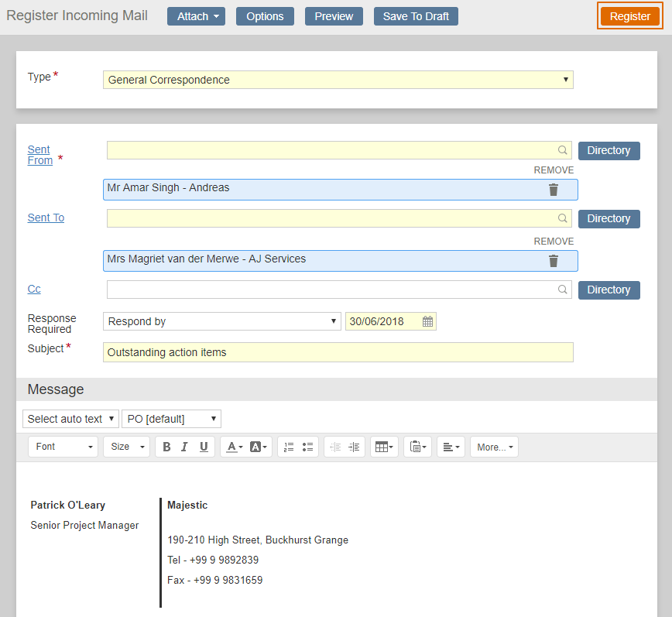Expand the Select auto text dropdown
This screenshot has height=617, width=672.
[70, 419]
